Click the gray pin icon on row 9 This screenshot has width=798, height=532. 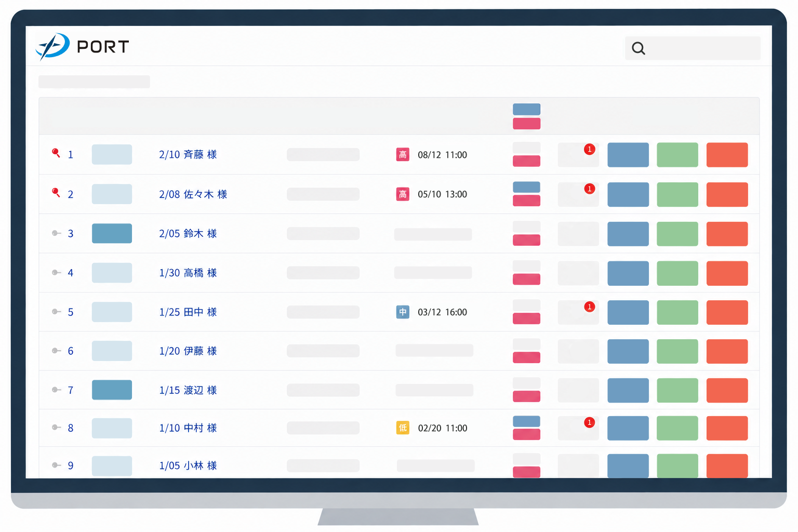pos(57,465)
